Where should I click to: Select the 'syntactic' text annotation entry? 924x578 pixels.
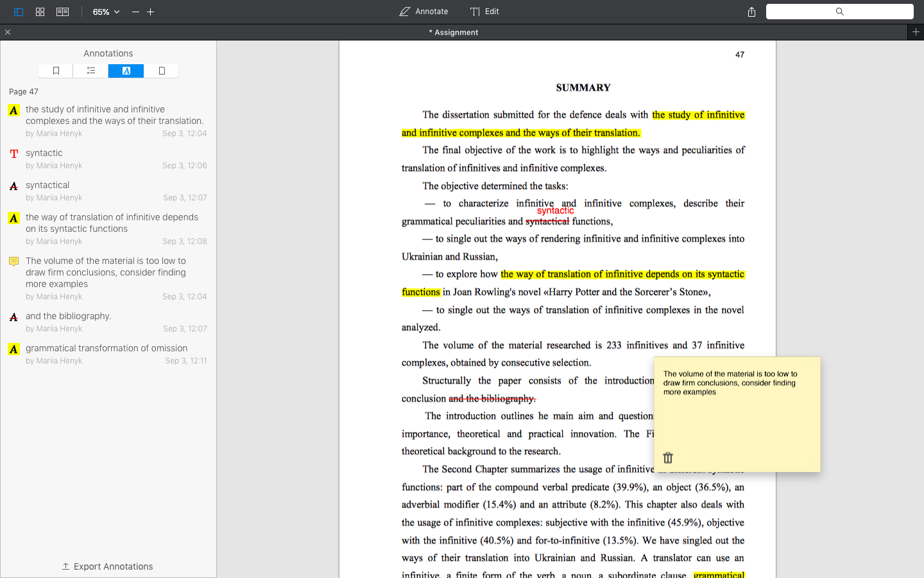point(108,159)
